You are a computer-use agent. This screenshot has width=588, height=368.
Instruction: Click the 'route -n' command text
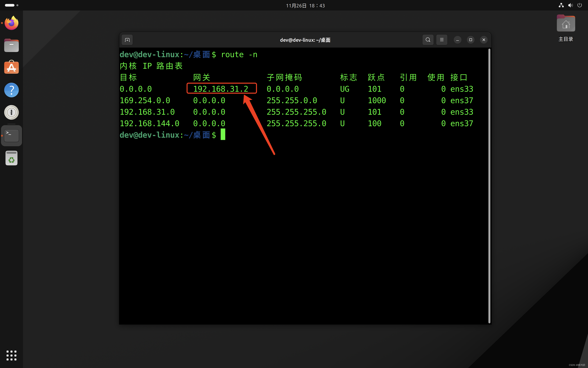tap(239, 55)
